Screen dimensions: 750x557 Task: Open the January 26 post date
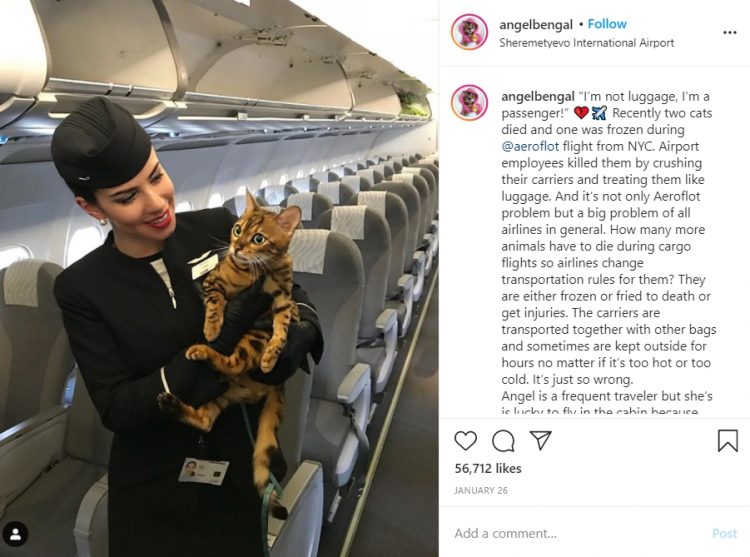481,491
